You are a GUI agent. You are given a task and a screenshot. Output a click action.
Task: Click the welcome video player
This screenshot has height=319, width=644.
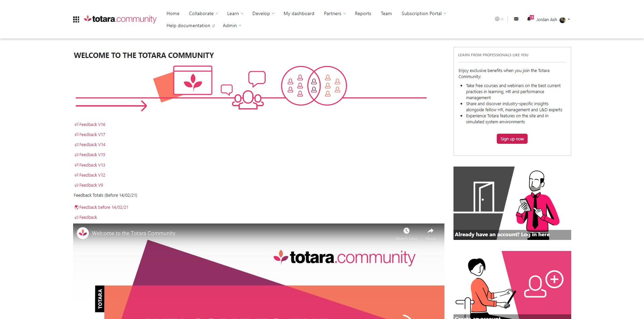(x=259, y=271)
